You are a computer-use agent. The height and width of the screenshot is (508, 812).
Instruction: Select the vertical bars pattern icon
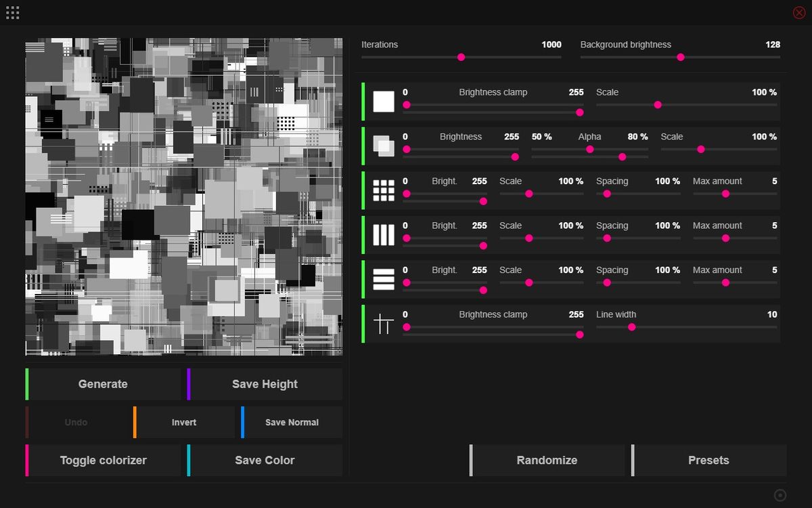(x=383, y=234)
